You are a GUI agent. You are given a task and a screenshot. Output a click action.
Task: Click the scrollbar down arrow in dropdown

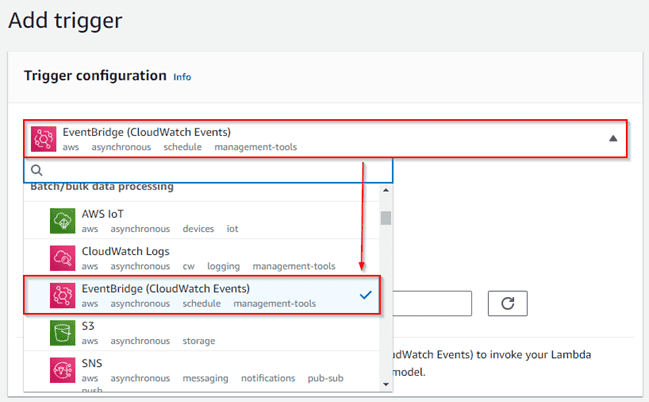coord(386,385)
